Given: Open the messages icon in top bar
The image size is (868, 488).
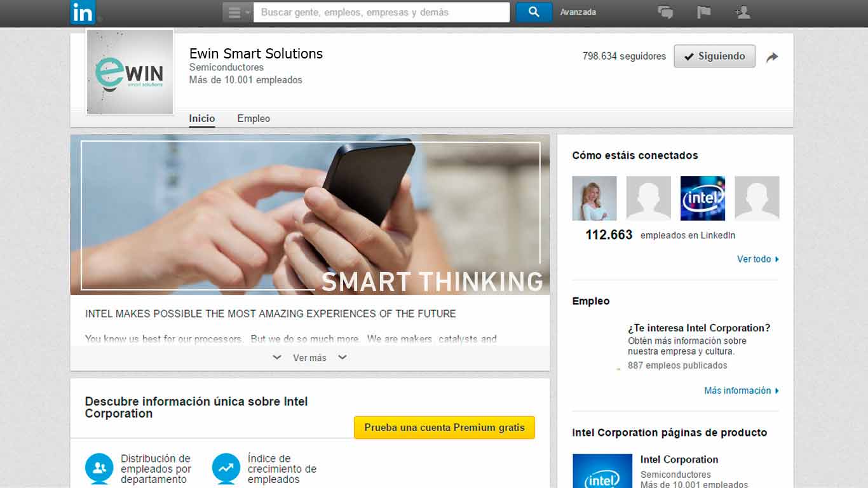Looking at the screenshot, I should (665, 12).
